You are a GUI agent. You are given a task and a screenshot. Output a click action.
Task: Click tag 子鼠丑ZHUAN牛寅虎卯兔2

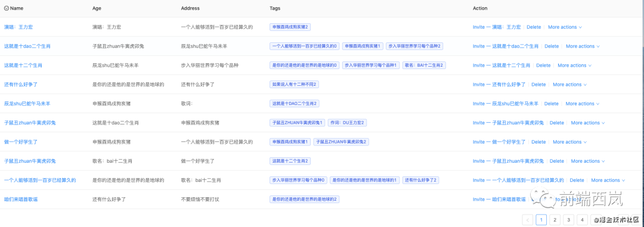(342, 142)
